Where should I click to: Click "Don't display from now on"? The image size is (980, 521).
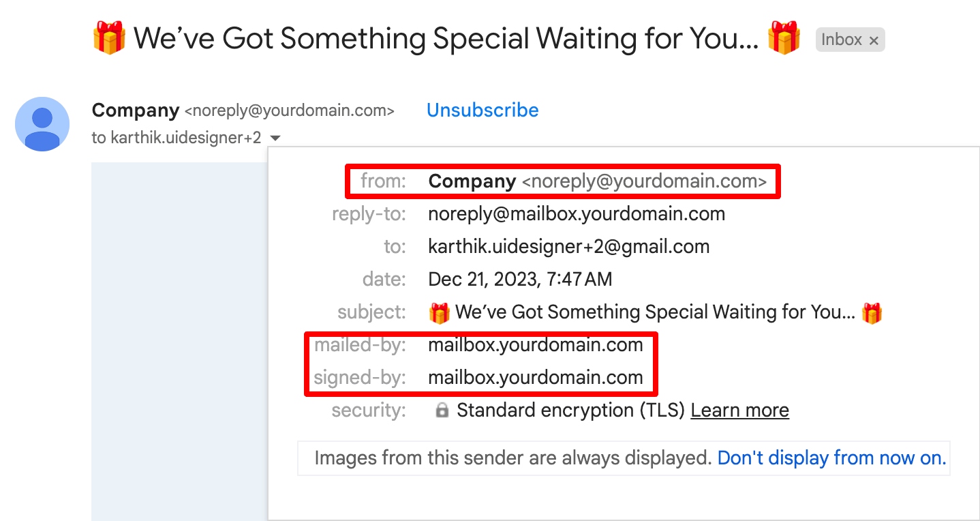point(831,458)
